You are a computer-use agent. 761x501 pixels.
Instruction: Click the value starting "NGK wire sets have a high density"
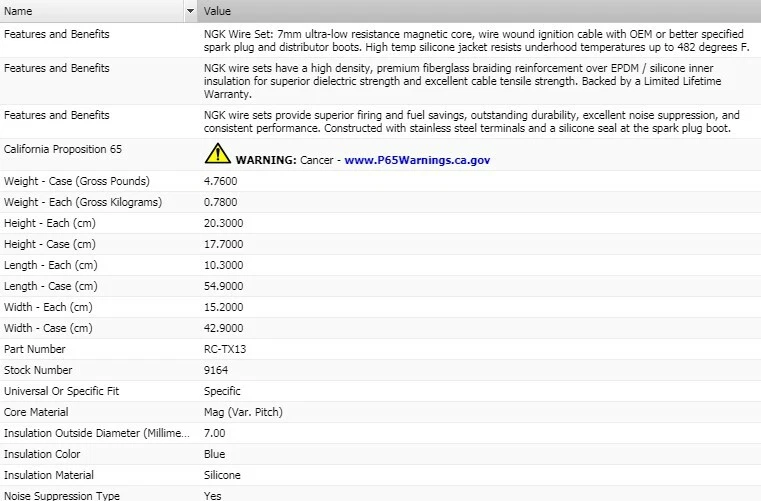click(x=462, y=81)
